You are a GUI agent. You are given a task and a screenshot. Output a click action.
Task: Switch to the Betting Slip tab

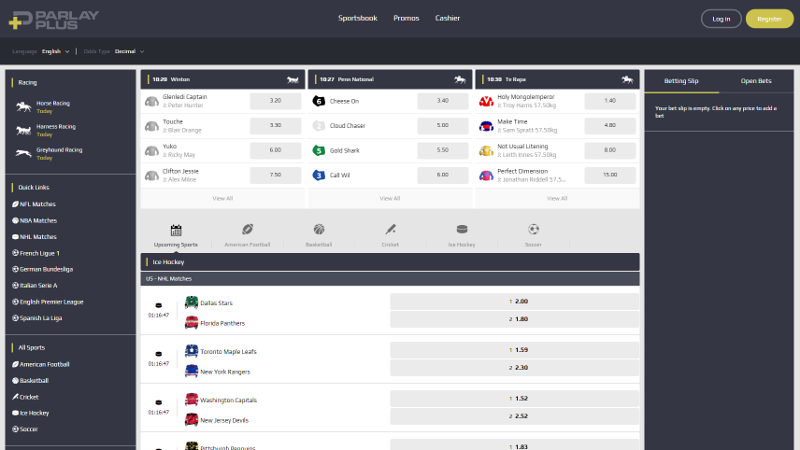(681, 81)
